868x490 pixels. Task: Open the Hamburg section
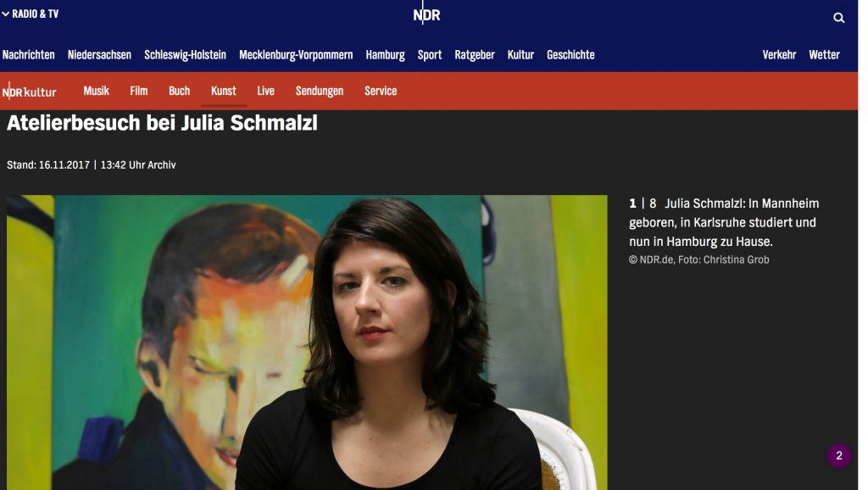coord(386,55)
